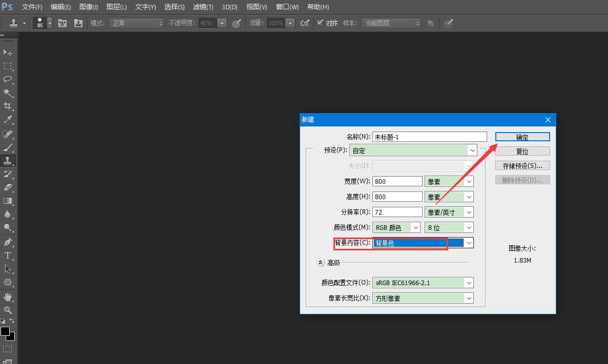
Task: Select the Crop tool
Action: [7, 106]
